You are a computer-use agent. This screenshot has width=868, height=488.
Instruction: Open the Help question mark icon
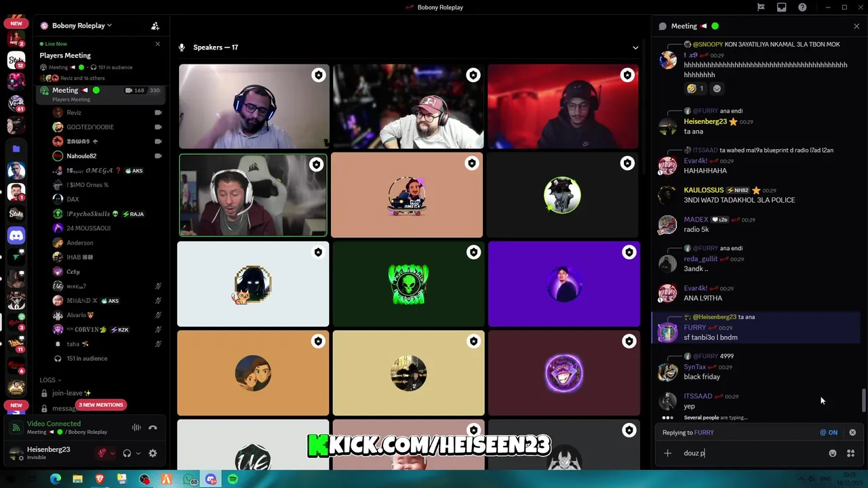pyautogui.click(x=803, y=7)
